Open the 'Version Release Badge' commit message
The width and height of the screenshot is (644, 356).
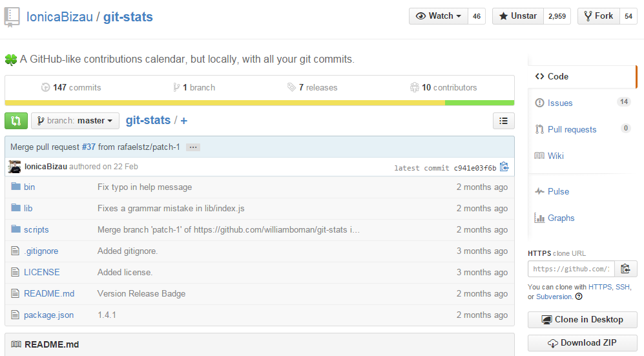(x=141, y=293)
